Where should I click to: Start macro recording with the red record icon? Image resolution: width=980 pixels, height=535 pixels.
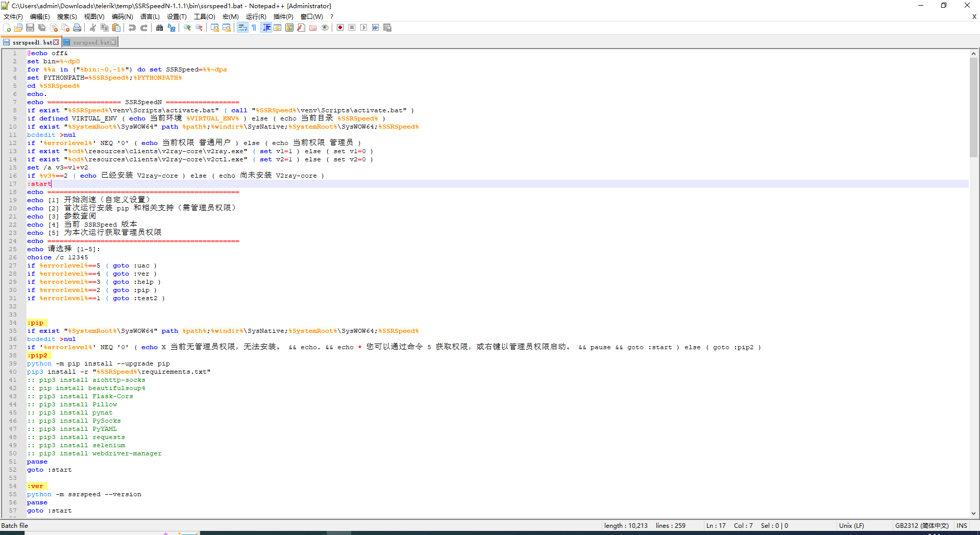tap(340, 28)
